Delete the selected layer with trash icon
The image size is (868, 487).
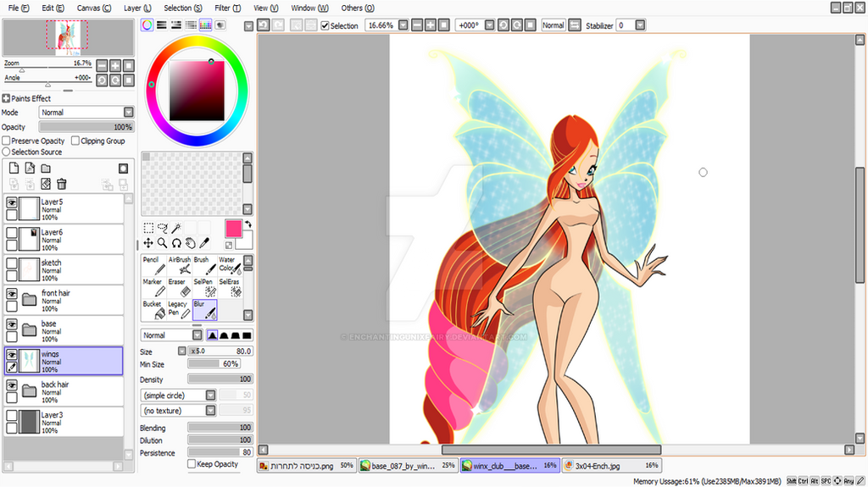61,184
